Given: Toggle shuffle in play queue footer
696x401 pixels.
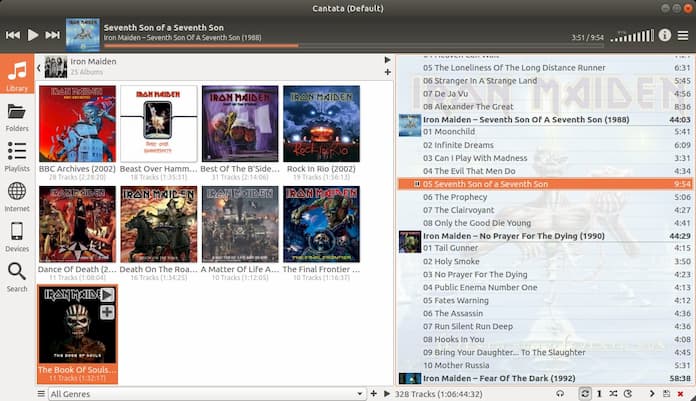Looking at the screenshot, I should coord(613,394).
